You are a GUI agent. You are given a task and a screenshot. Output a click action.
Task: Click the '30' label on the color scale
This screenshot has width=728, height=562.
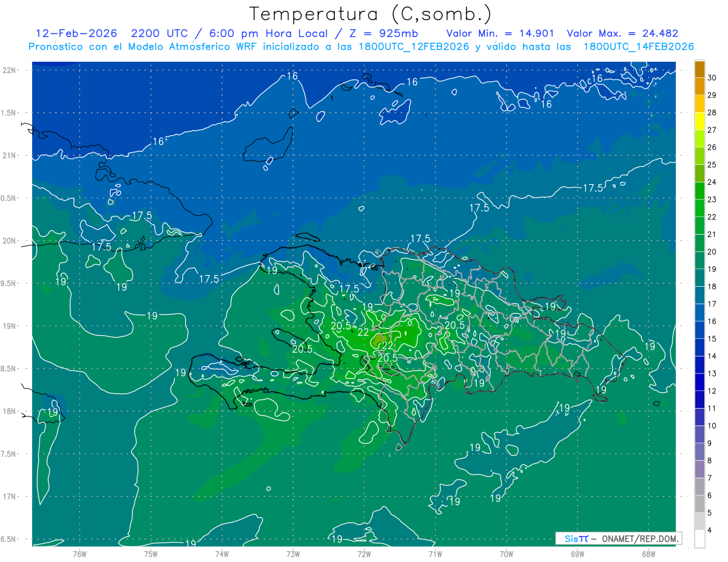pyautogui.click(x=712, y=78)
